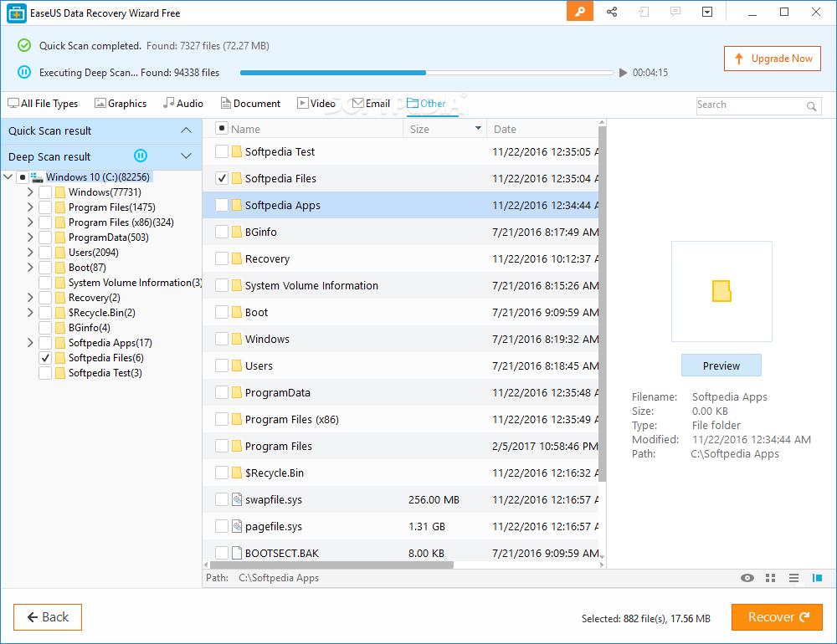Switch to list view icon
This screenshot has height=644, width=837.
pyautogui.click(x=793, y=578)
